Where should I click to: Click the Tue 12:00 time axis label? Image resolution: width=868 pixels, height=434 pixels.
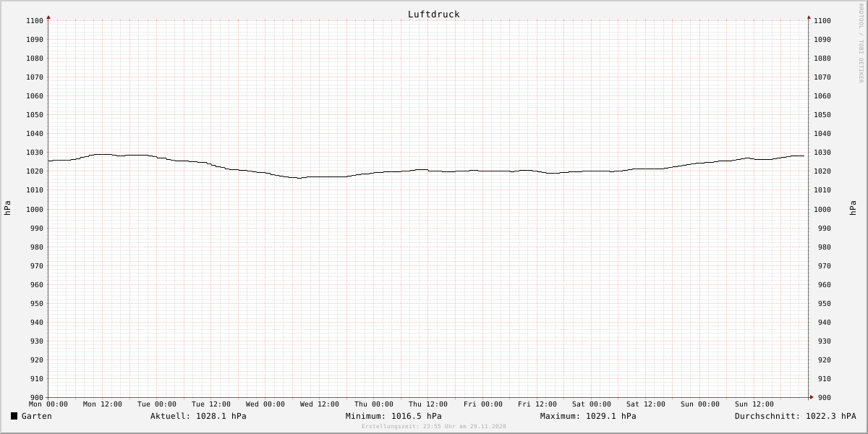click(211, 404)
